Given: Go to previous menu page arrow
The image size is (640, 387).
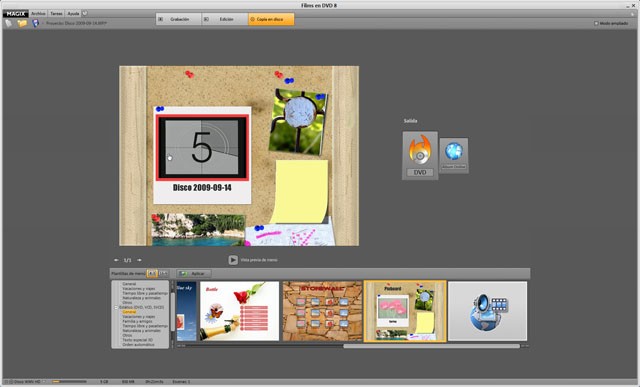Looking at the screenshot, I should pyautogui.click(x=116, y=260).
